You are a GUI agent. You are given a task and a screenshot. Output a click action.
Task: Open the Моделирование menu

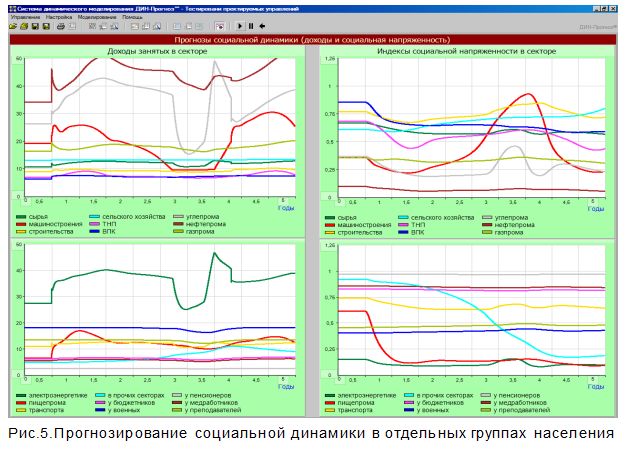click(x=100, y=17)
